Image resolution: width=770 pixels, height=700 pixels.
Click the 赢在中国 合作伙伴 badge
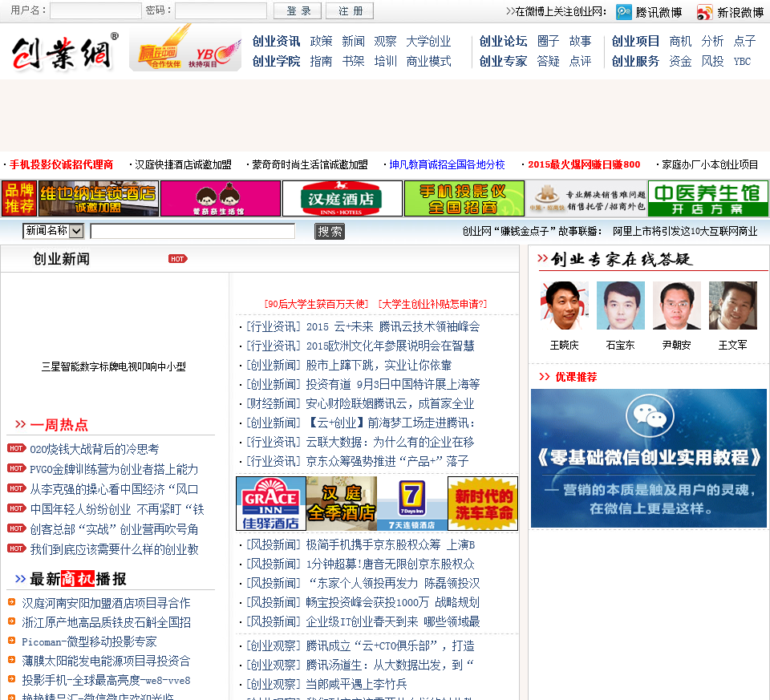coord(160,56)
